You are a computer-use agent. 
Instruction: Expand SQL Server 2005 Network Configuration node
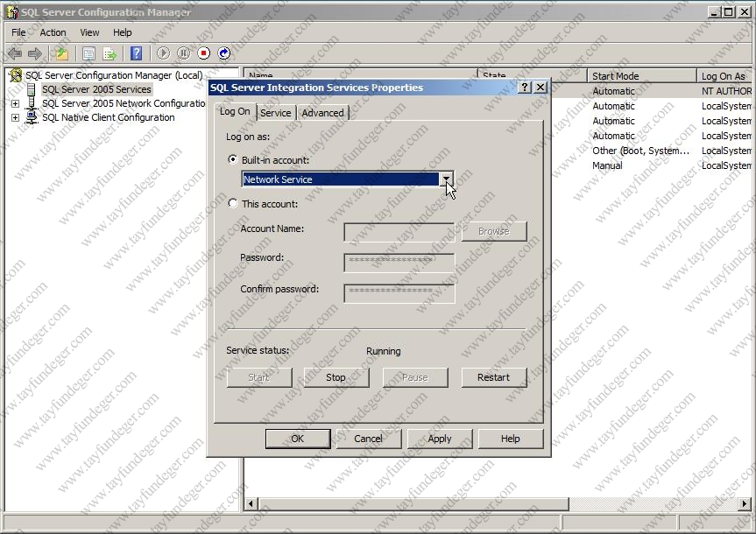point(15,103)
